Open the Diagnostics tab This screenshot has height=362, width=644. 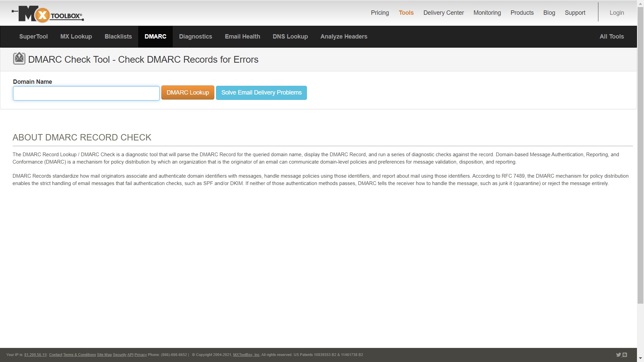click(x=196, y=37)
